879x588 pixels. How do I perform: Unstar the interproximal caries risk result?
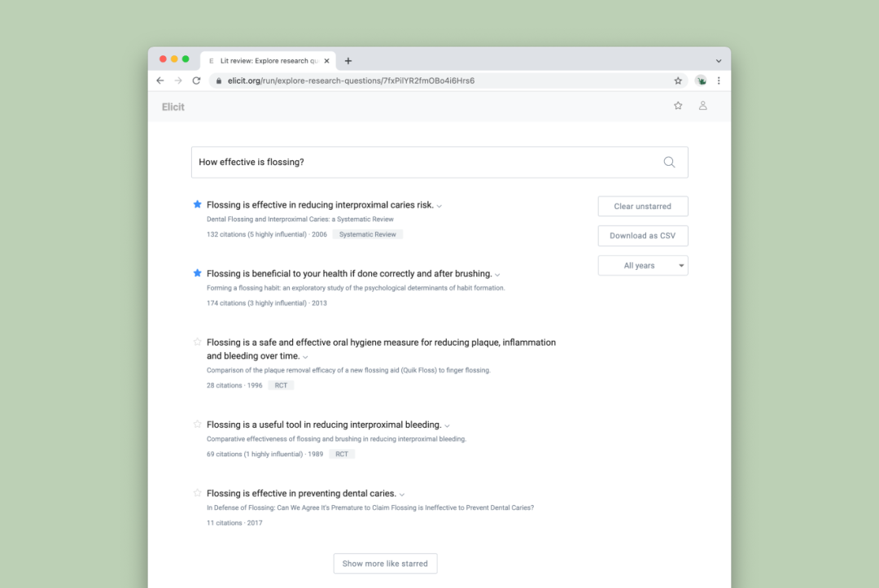tap(197, 204)
